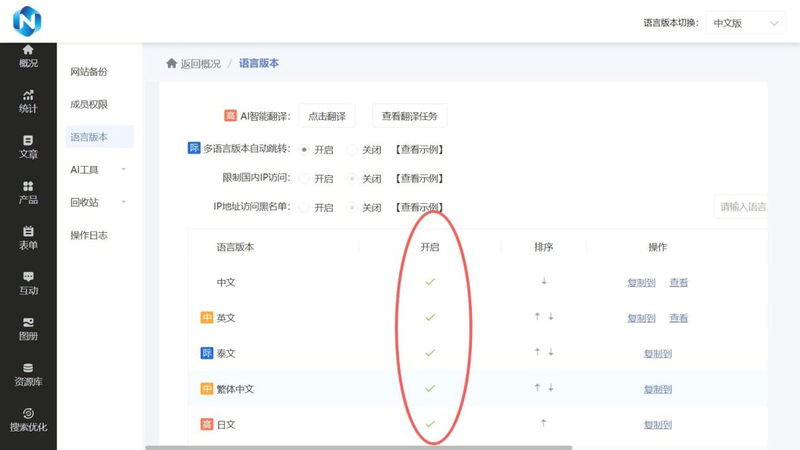Click 查看 in the 英文 row

coord(679,318)
